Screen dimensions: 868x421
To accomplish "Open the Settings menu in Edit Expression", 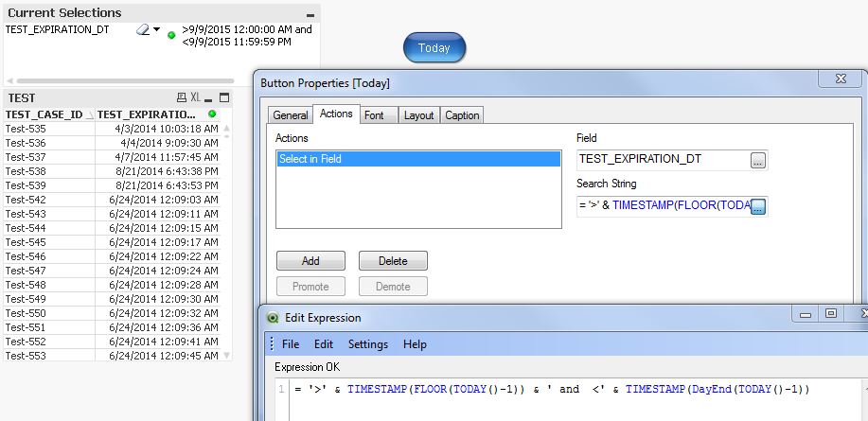I will (368, 344).
